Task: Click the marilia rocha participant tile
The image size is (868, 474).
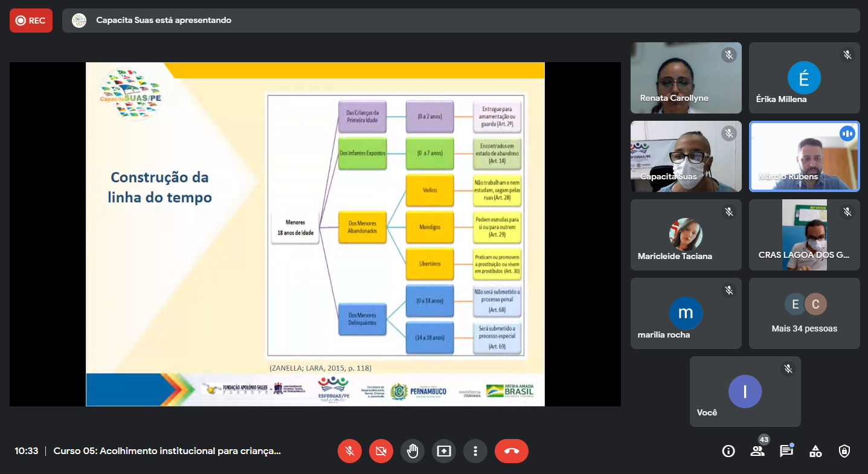Action: point(686,313)
